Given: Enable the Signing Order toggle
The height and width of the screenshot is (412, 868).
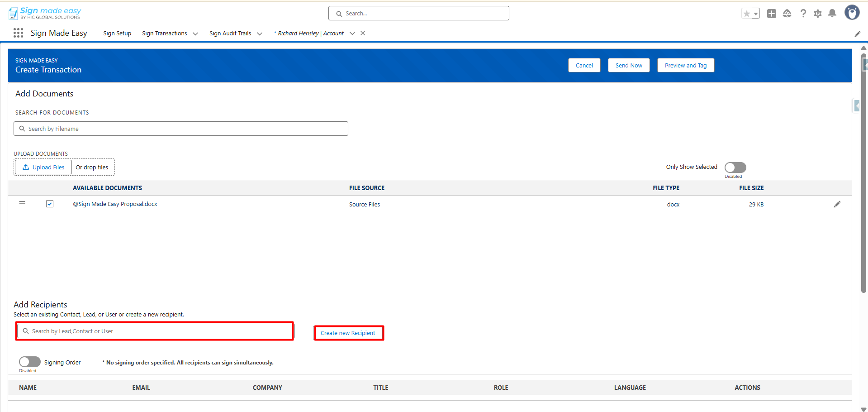Looking at the screenshot, I should (30, 362).
